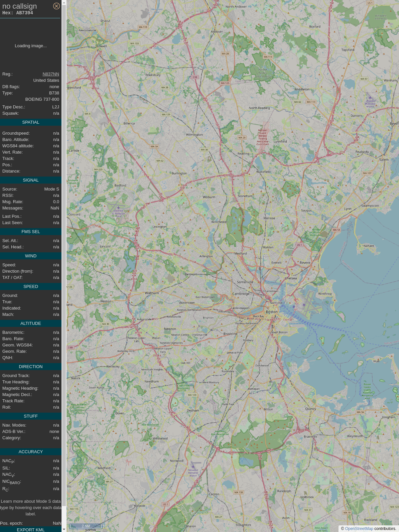Select the SPATIAL section header
This screenshot has height=532, width=399.
click(x=31, y=122)
